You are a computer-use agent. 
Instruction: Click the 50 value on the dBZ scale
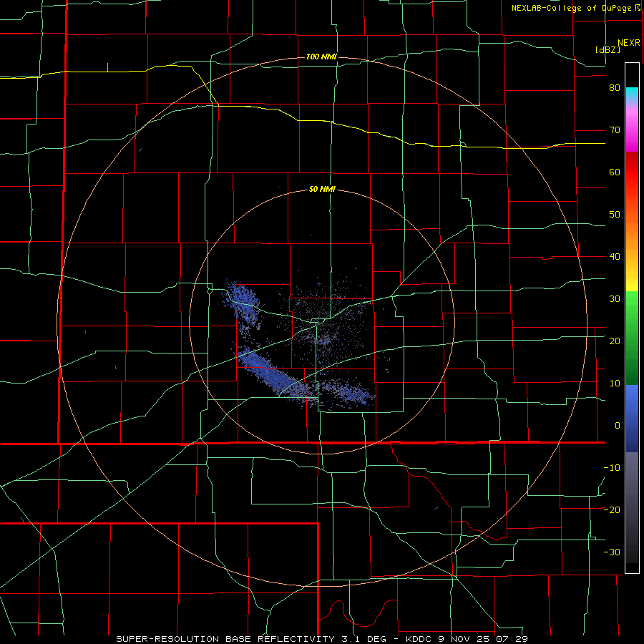[615, 215]
